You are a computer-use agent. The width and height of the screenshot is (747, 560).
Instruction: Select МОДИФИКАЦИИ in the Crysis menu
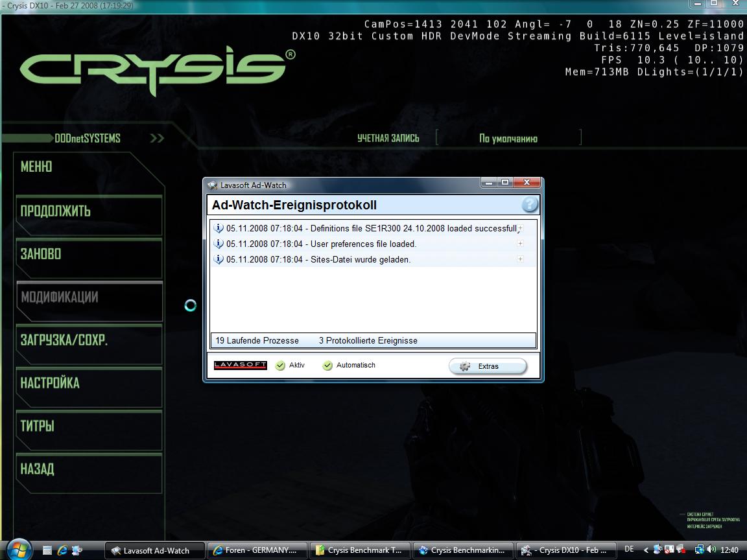89,299
